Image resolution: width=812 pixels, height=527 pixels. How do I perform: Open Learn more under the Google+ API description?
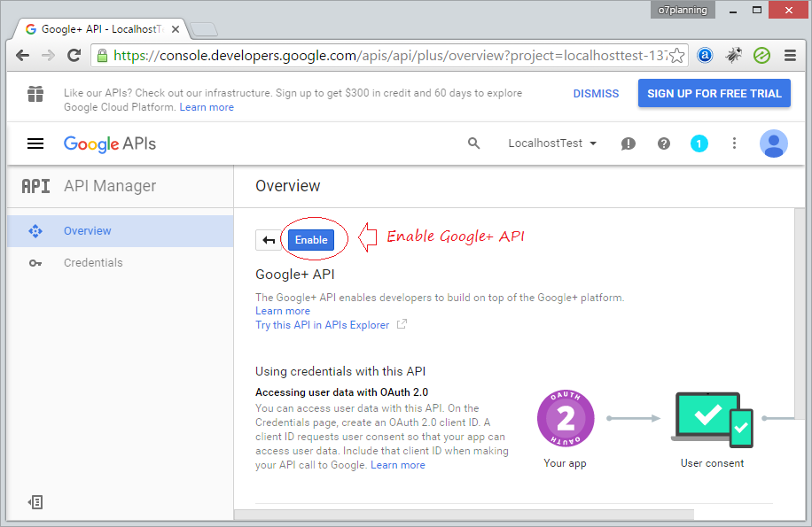(x=283, y=311)
